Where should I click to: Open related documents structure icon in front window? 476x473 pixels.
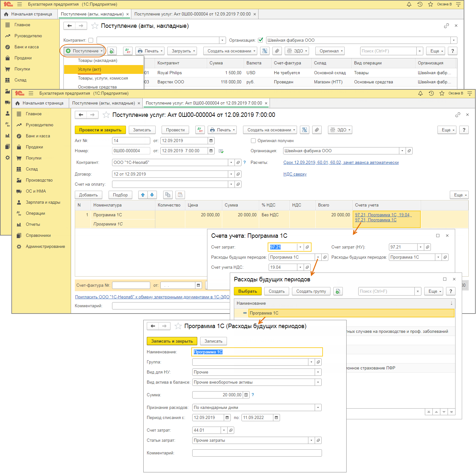[305, 130]
